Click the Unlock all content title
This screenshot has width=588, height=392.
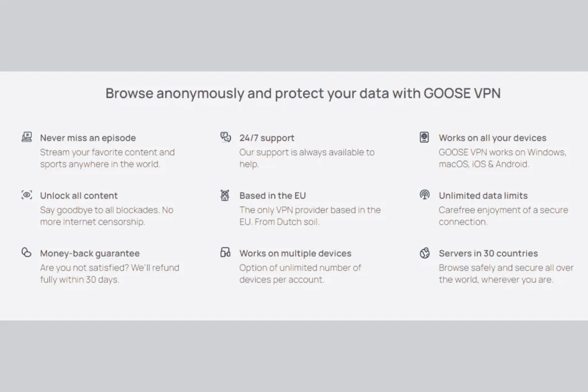point(79,196)
